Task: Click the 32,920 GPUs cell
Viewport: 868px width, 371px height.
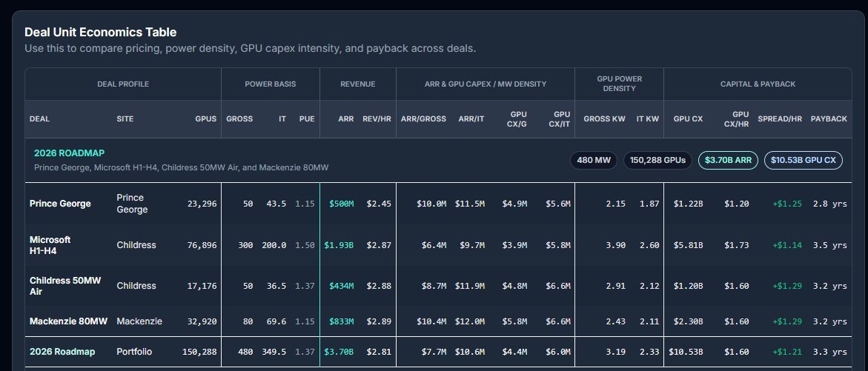Action: [x=202, y=321]
